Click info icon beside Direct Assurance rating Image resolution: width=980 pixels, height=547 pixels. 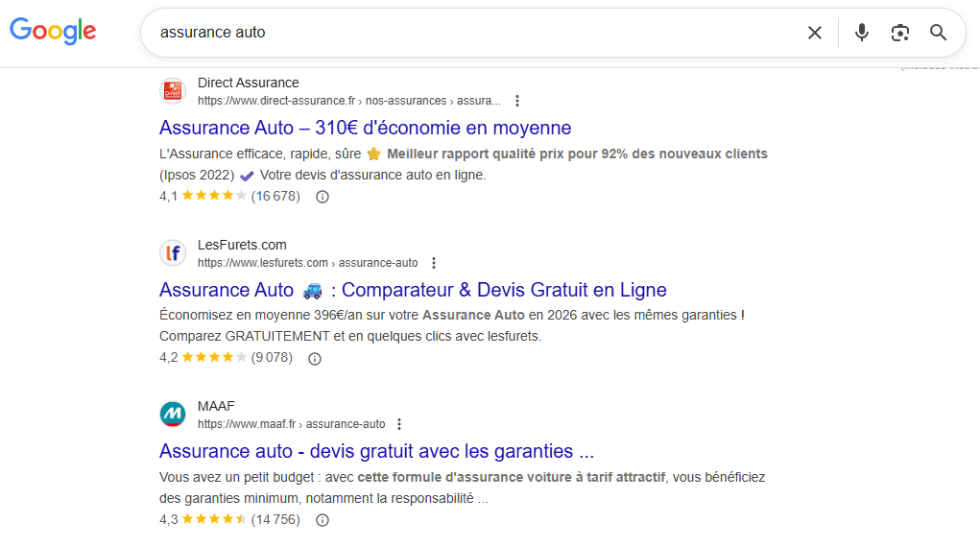(323, 197)
